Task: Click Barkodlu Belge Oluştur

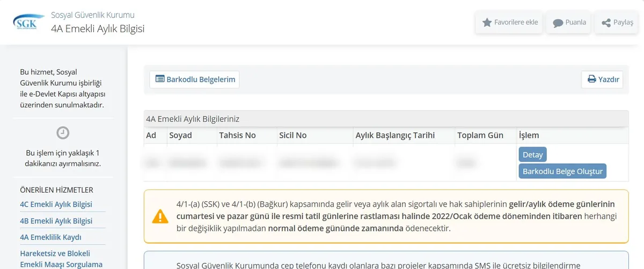Action: pyautogui.click(x=562, y=172)
